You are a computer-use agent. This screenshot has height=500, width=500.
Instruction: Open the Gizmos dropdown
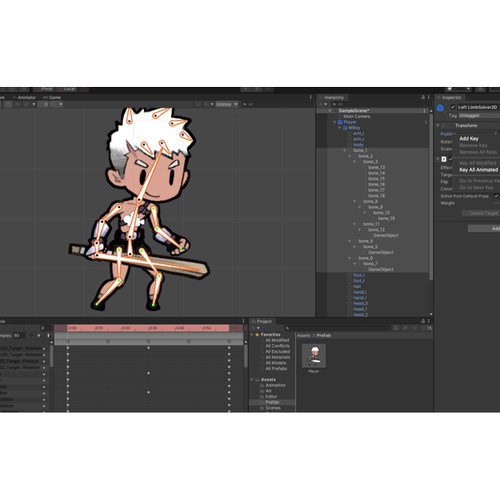coord(227,104)
